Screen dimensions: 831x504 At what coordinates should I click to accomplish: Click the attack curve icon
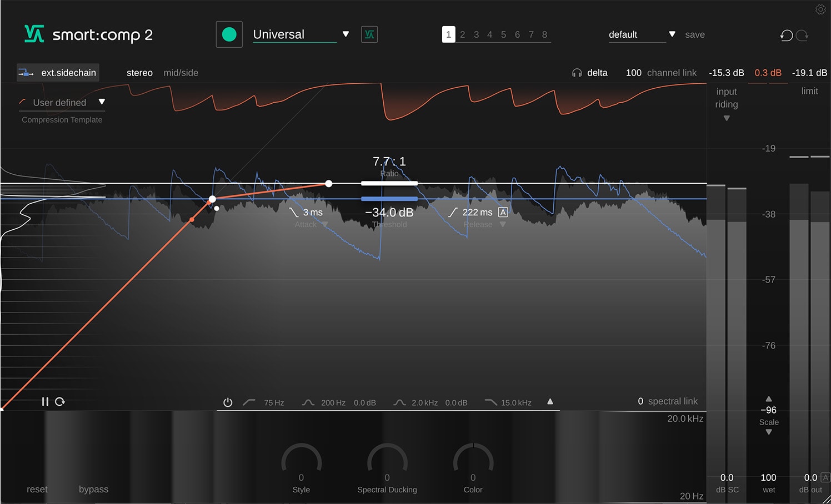(293, 212)
